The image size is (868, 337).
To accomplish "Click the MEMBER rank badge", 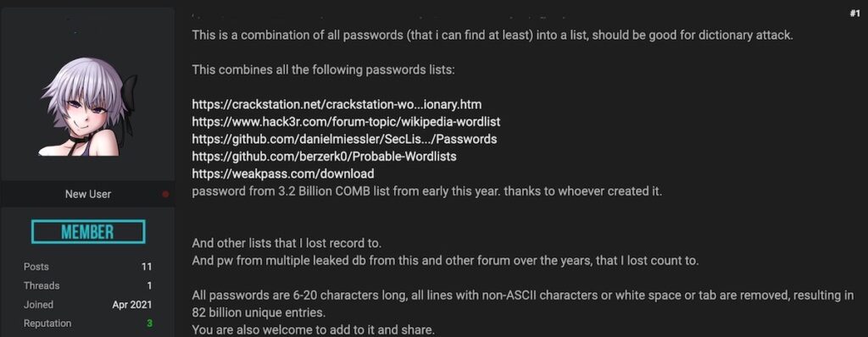I will click(88, 232).
